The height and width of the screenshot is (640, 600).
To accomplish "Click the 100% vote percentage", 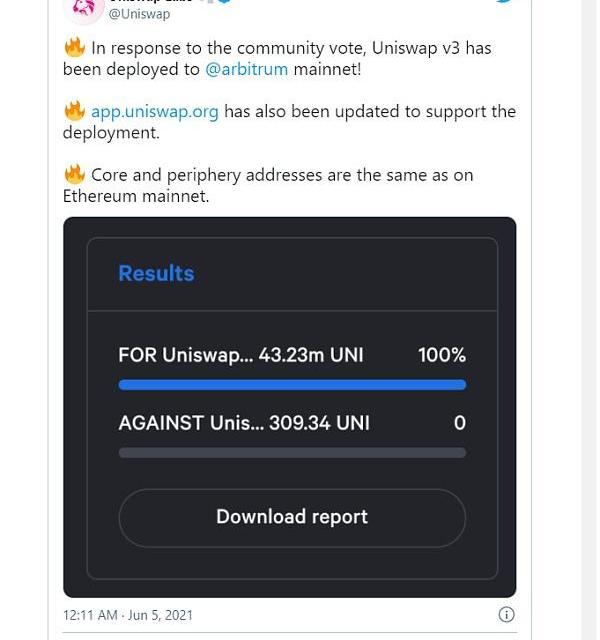I will 441,355.
